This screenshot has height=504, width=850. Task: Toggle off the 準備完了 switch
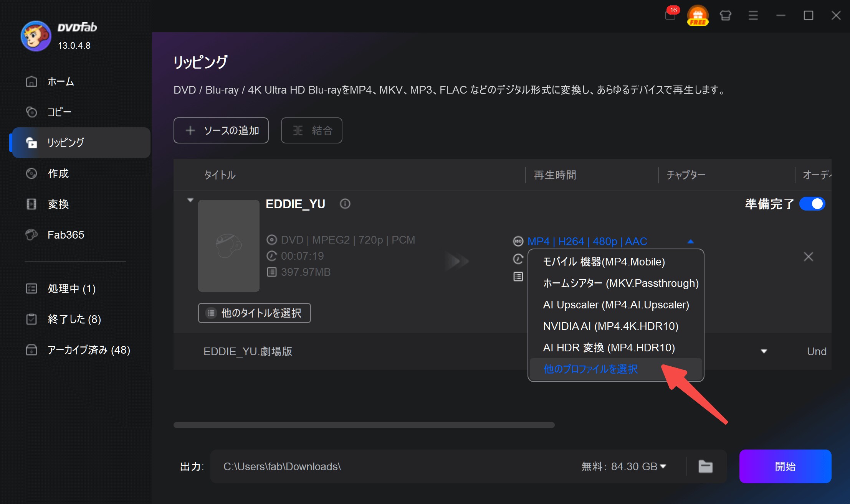click(812, 204)
